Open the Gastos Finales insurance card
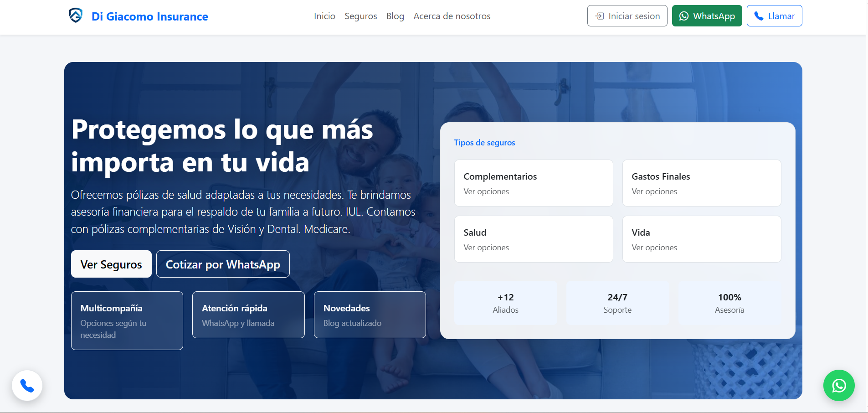868x413 pixels. [701, 183]
